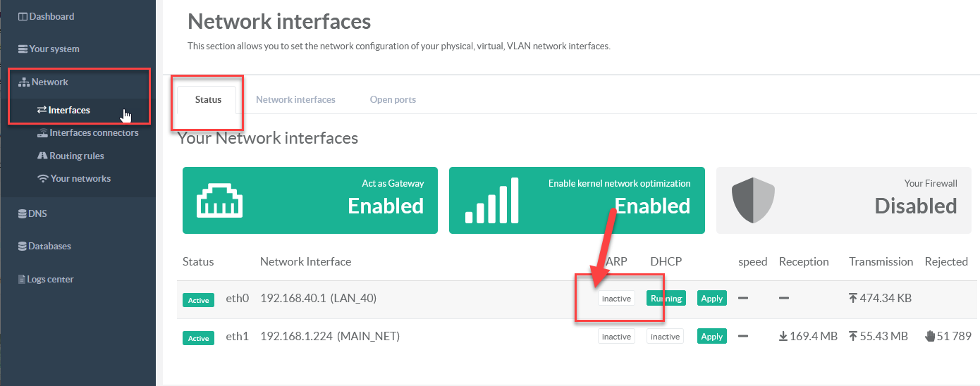Viewport: 980px width, 386px height.
Task: Open the Open ports tab
Action: click(x=393, y=100)
